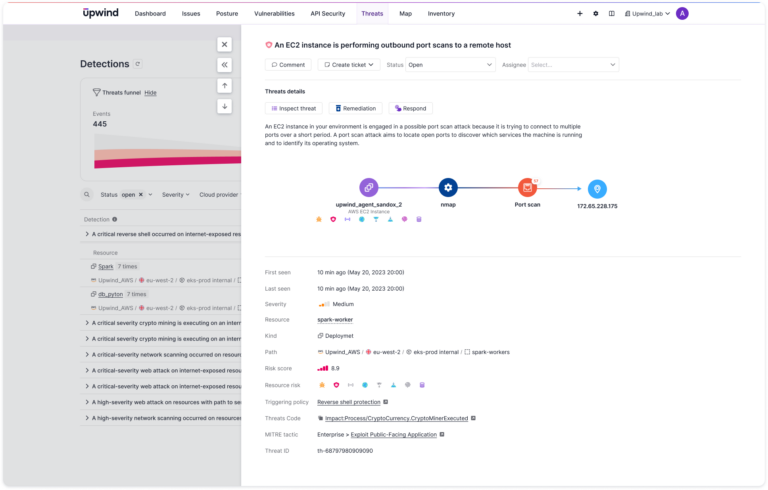Click the Port scan node icon

(x=527, y=187)
